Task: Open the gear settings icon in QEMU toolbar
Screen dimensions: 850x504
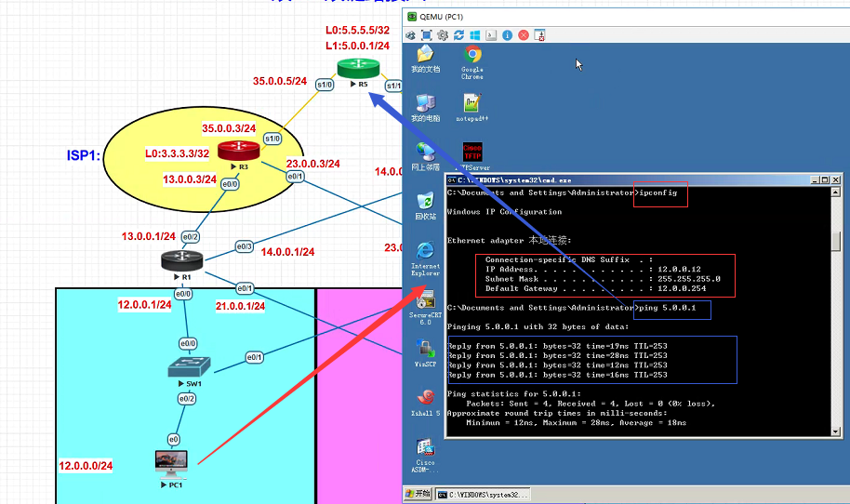Action: 443,35
